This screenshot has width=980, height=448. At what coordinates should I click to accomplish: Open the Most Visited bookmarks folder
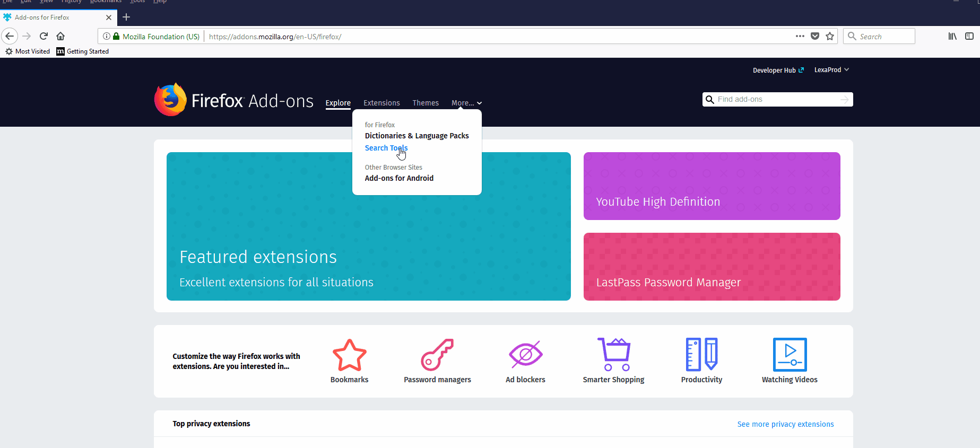coord(28,51)
